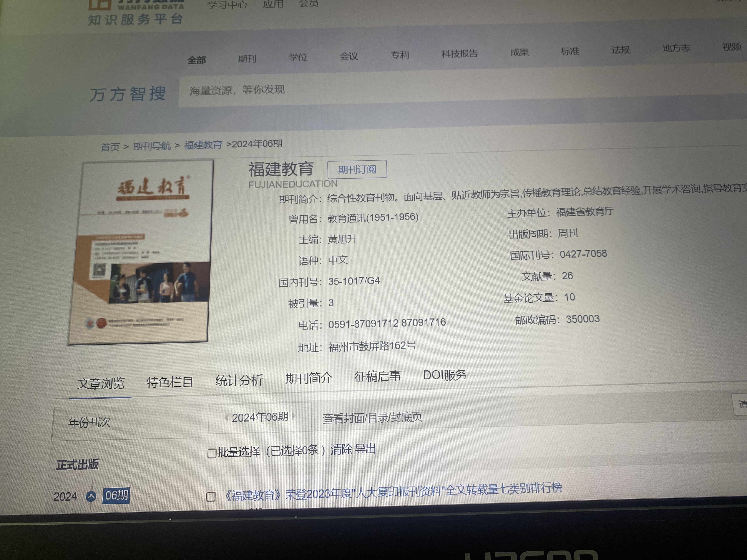
Task: Click the 2024 year label in sidebar
Action: pyautogui.click(x=65, y=496)
